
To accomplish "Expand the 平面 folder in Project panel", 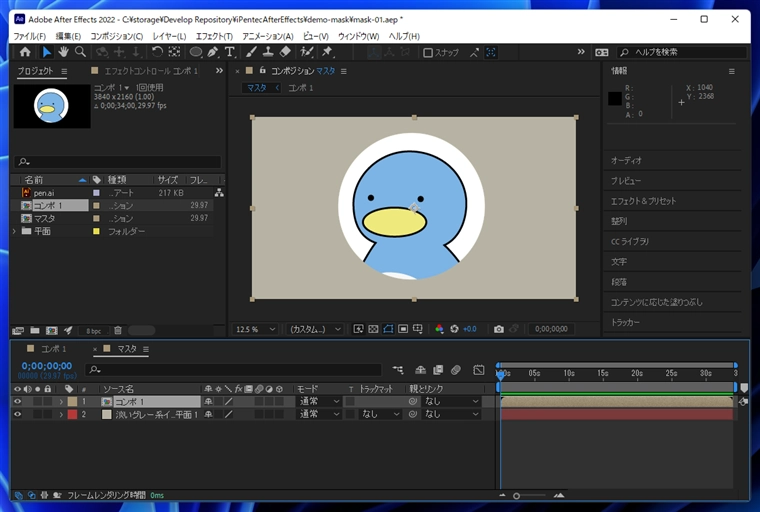I will [14, 231].
